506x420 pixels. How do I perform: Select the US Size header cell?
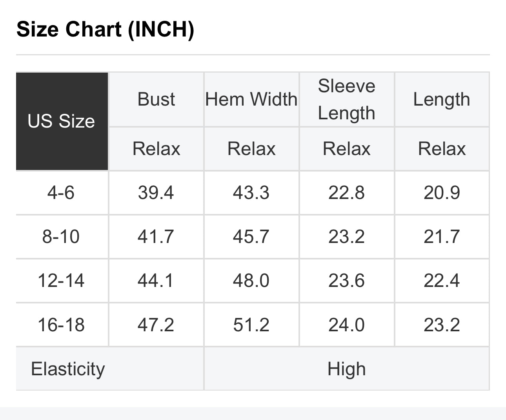[62, 121]
